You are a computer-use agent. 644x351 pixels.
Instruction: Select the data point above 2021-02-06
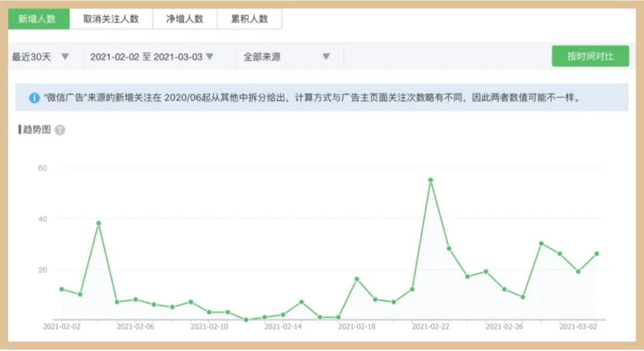pos(137,299)
